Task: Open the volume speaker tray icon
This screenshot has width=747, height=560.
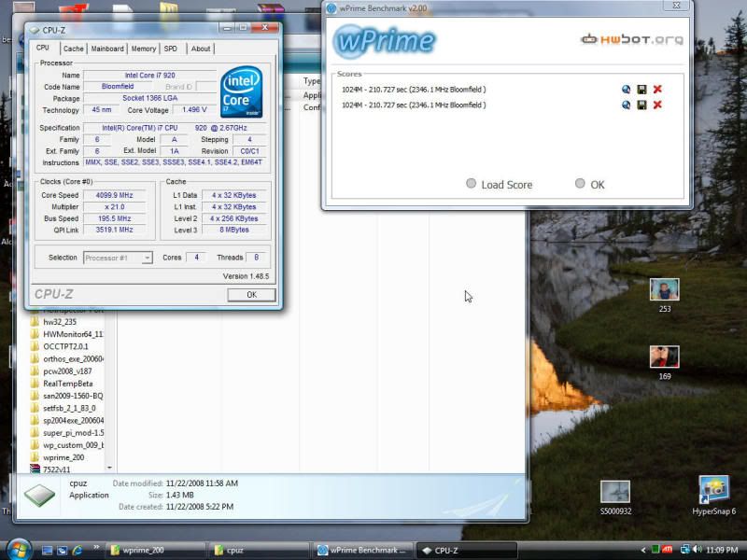Action: tap(698, 550)
